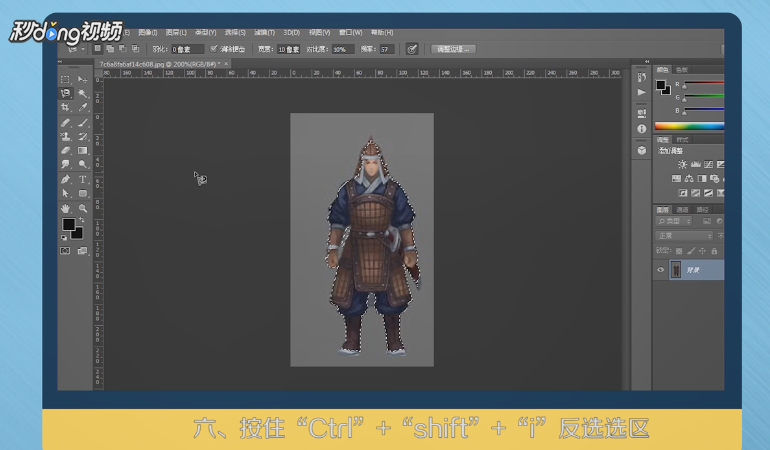Open the History panel icon

[x=641, y=77]
